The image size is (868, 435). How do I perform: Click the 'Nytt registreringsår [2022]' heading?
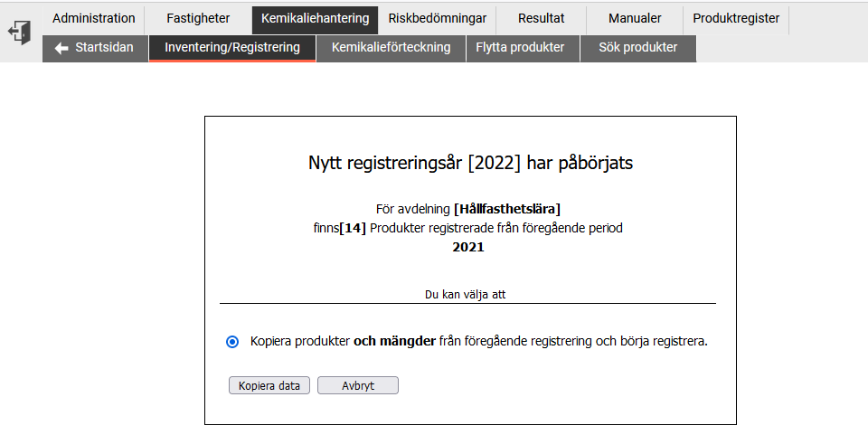click(470, 163)
